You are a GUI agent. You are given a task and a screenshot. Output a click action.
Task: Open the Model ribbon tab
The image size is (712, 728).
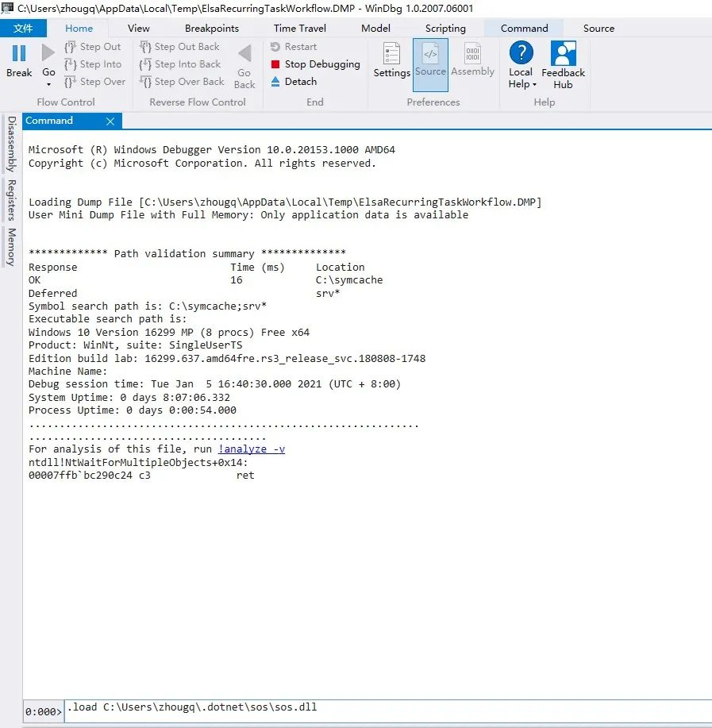(375, 29)
